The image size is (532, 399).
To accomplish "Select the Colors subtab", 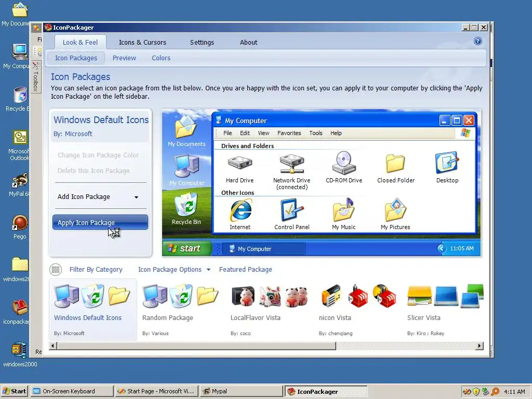I will [x=161, y=58].
